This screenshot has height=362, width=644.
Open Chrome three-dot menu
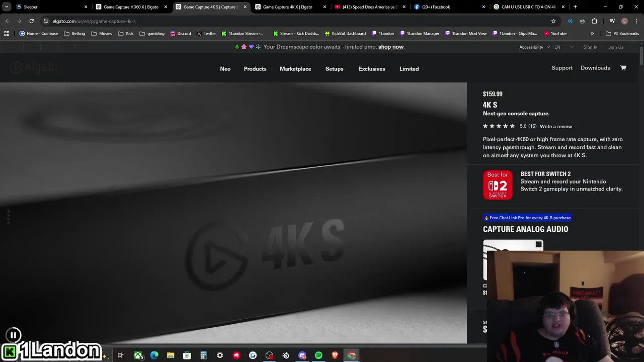[x=636, y=21]
